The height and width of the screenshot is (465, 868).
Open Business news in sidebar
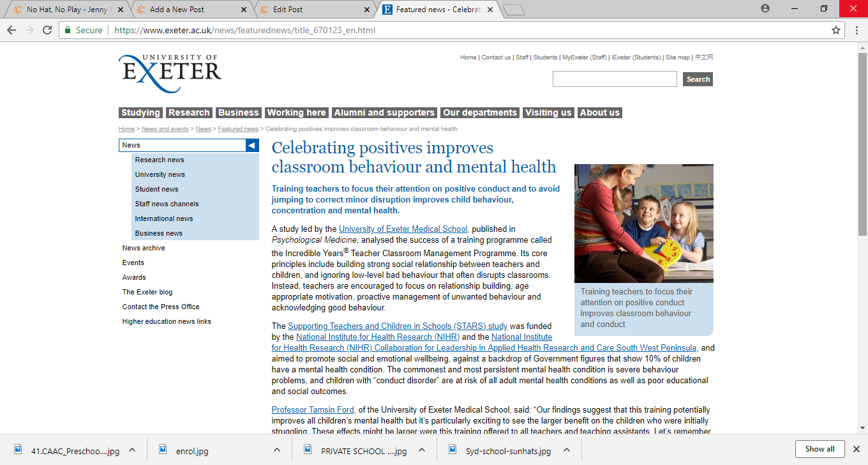point(159,233)
